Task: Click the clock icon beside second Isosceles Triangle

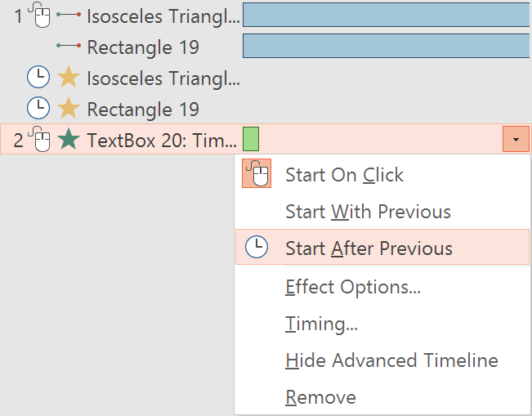Action: (38, 78)
